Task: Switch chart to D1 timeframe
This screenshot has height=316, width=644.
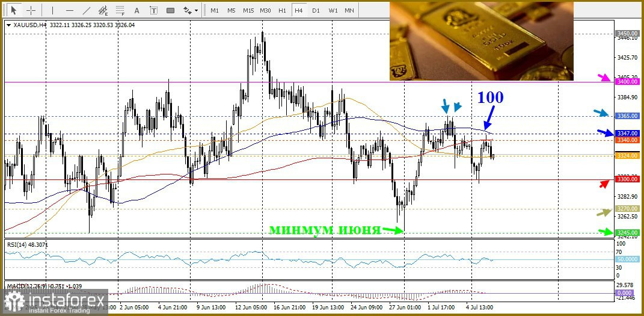Action: [x=316, y=10]
